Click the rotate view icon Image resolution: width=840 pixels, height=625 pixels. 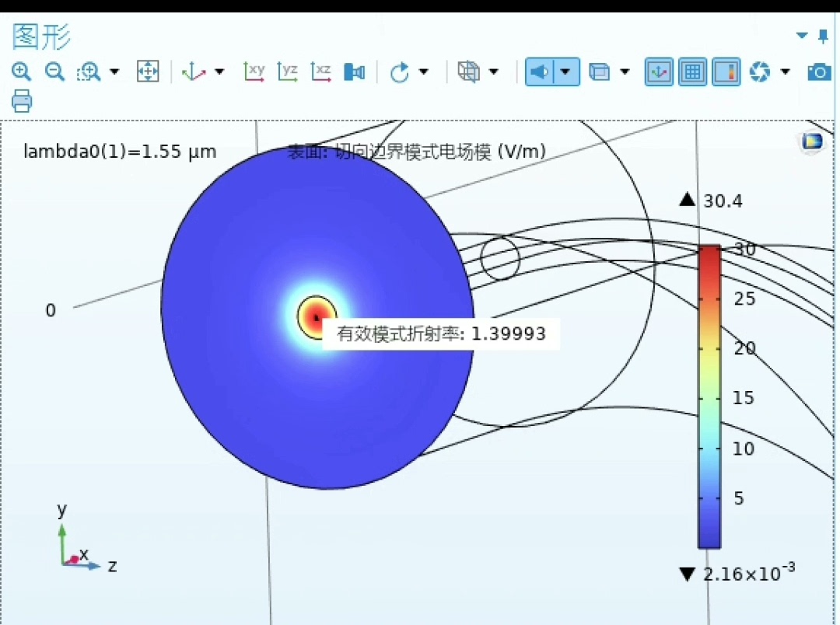[399, 72]
